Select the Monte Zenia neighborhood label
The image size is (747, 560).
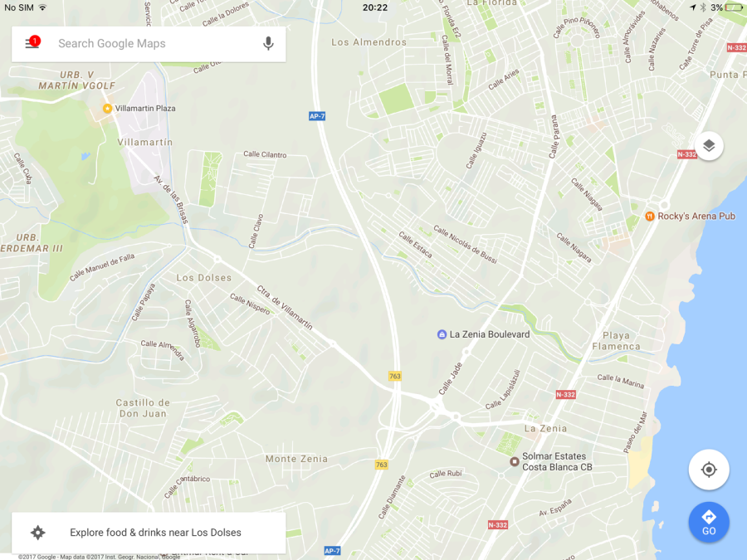(x=296, y=459)
